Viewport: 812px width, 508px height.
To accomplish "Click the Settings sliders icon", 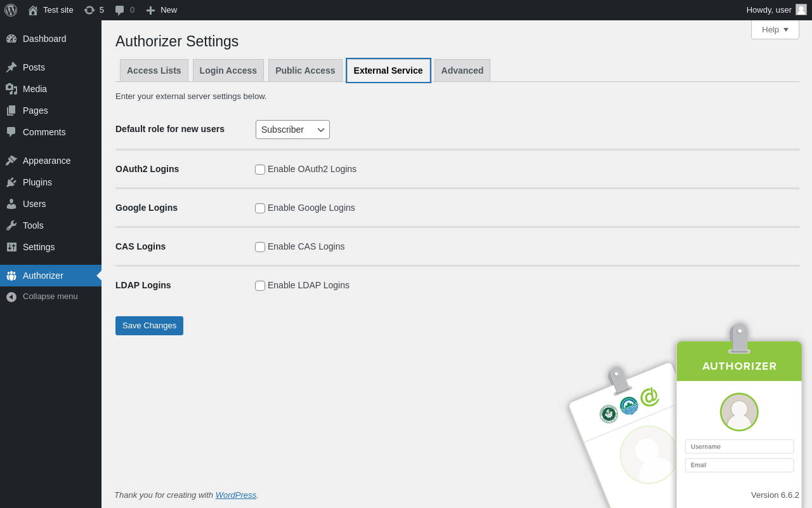I will pyautogui.click(x=11, y=247).
